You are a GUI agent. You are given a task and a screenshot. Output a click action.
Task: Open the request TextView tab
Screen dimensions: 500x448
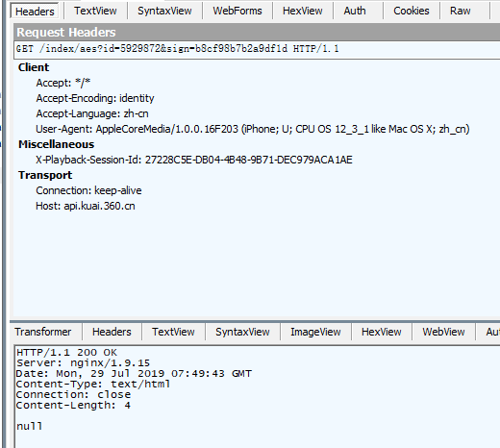pyautogui.click(x=95, y=11)
